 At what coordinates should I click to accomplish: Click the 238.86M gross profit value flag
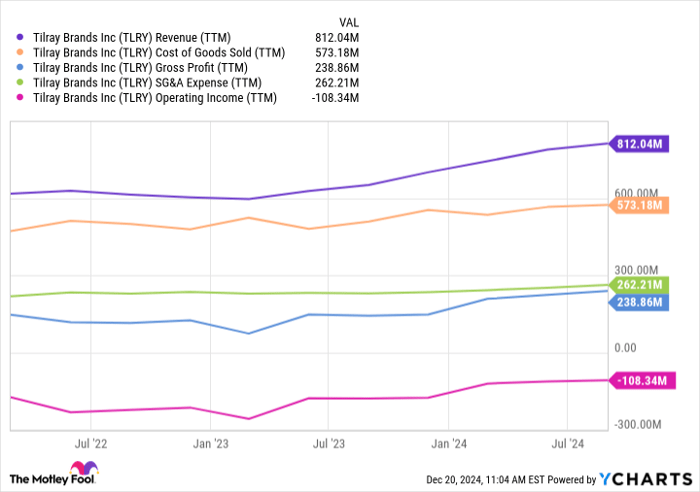pyautogui.click(x=639, y=302)
